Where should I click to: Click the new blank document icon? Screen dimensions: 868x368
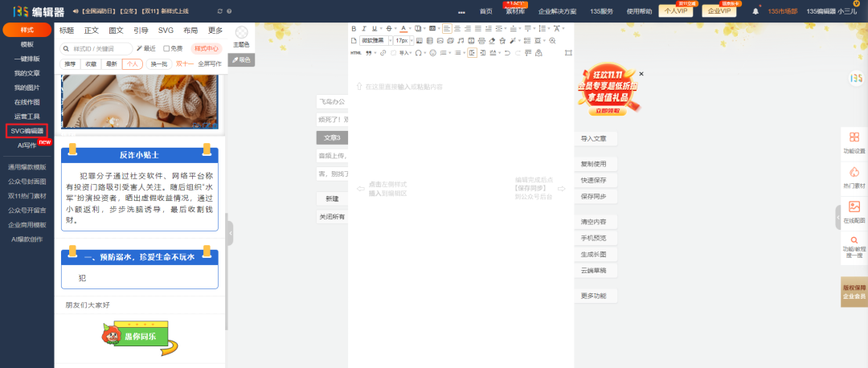pos(354,40)
